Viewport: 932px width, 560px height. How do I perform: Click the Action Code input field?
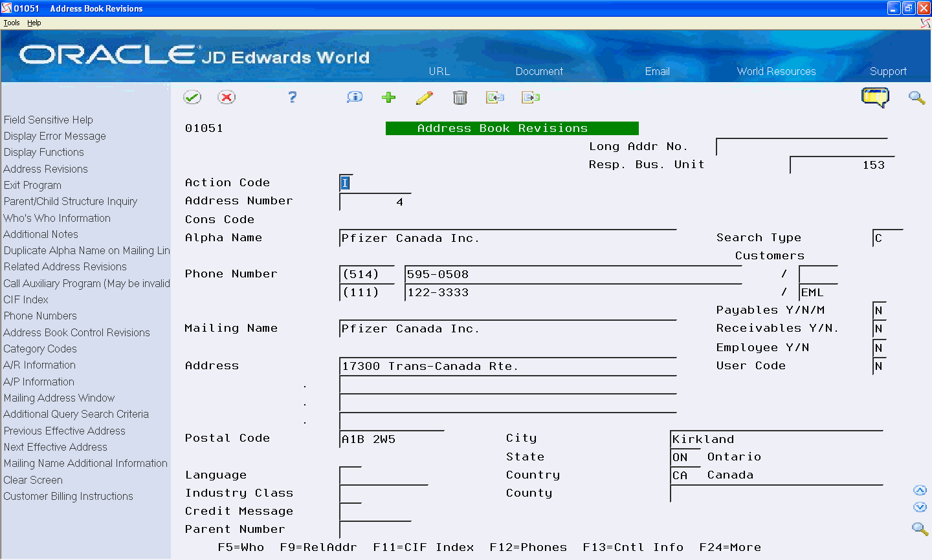click(345, 183)
